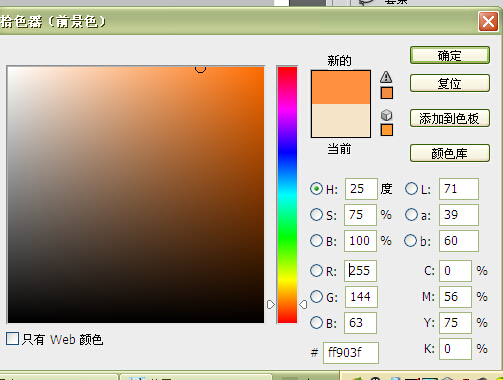Click the 添加到色板 button
The height and width of the screenshot is (380, 503).
450,118
